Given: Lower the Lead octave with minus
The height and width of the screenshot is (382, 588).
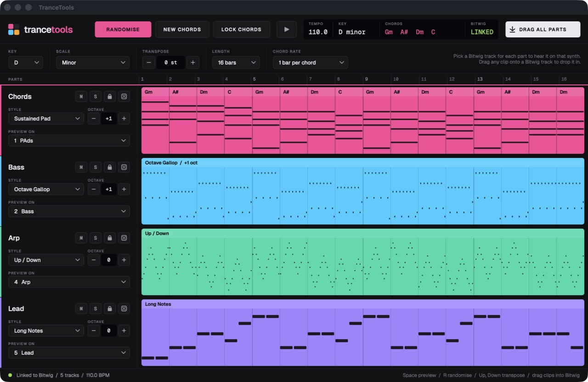Looking at the screenshot, I should coord(94,331).
